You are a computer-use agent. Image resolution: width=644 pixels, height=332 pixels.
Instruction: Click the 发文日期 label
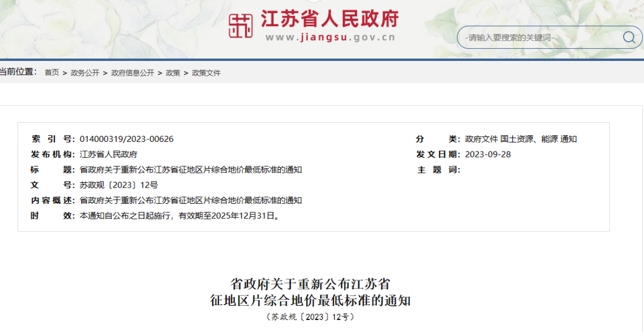tap(438, 155)
